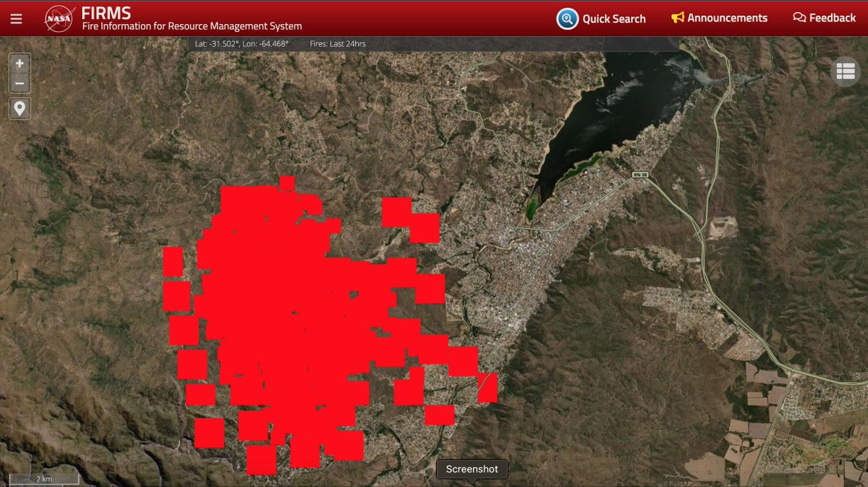Open the side panel via the menu button

click(16, 19)
